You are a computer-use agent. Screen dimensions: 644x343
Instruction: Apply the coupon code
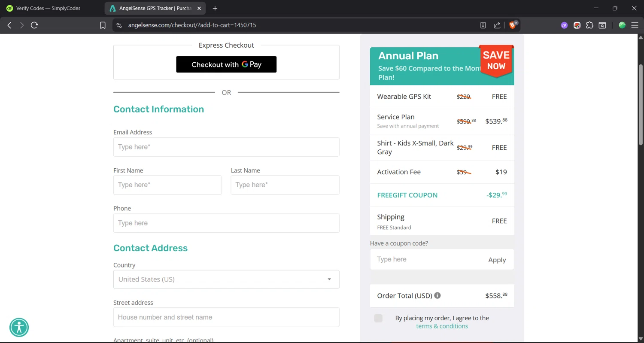(x=497, y=260)
